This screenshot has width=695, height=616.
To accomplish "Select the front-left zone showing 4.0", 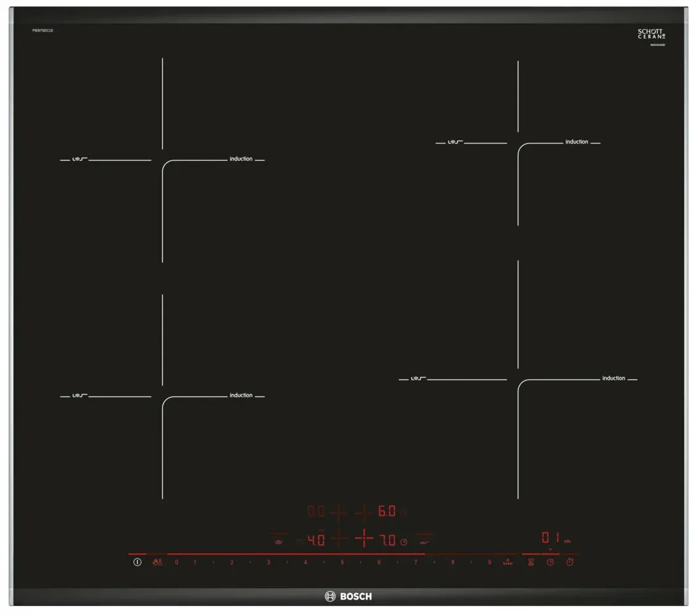I will point(316,540).
